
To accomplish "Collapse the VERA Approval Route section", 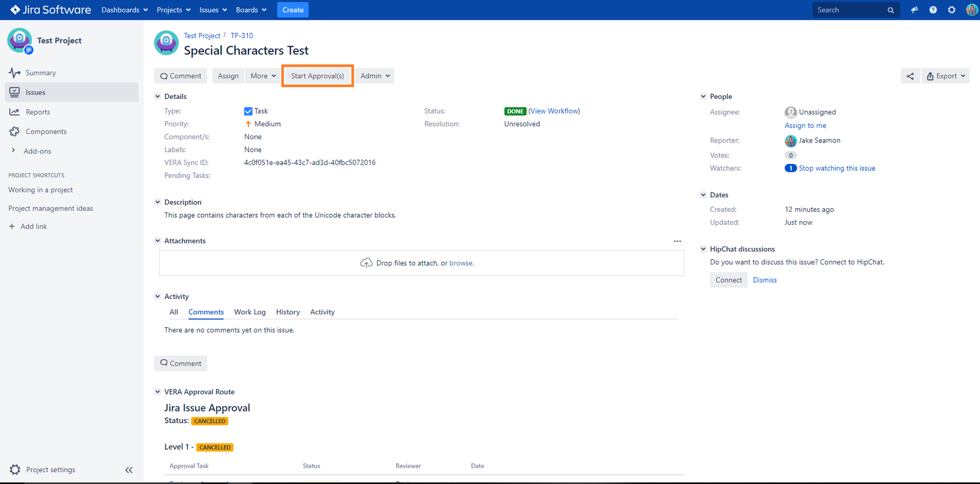I will click(x=158, y=392).
